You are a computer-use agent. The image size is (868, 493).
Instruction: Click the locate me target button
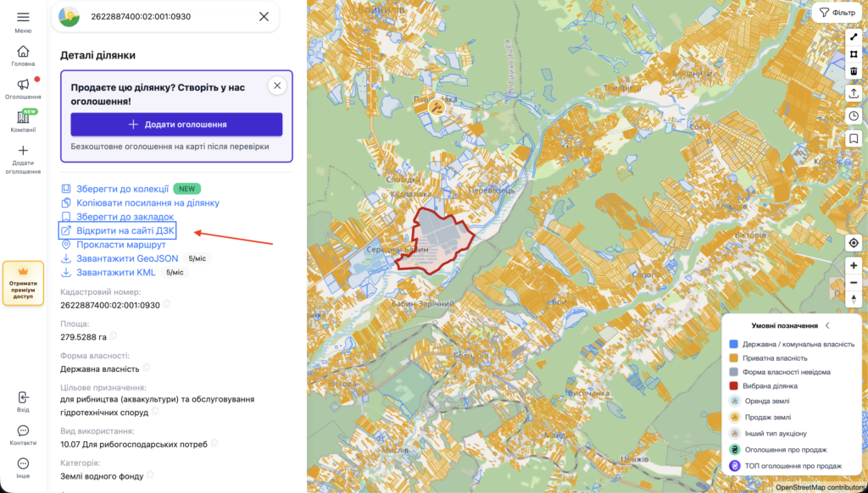click(x=854, y=243)
